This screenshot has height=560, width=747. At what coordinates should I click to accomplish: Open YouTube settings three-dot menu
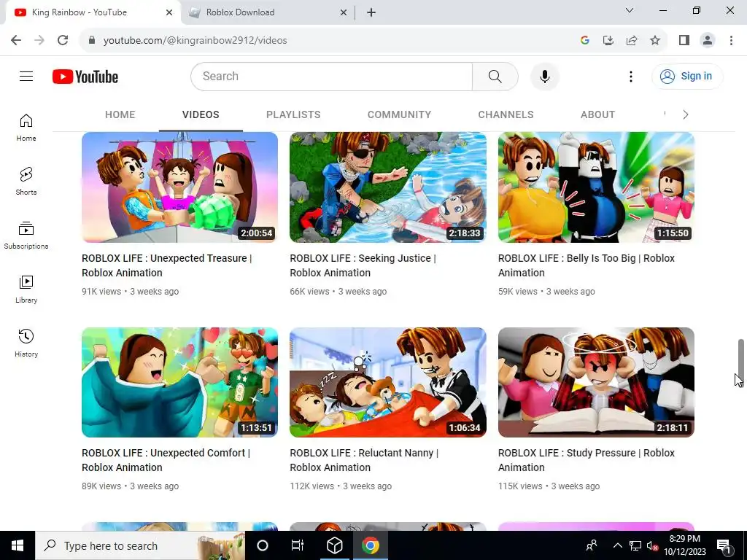631,76
